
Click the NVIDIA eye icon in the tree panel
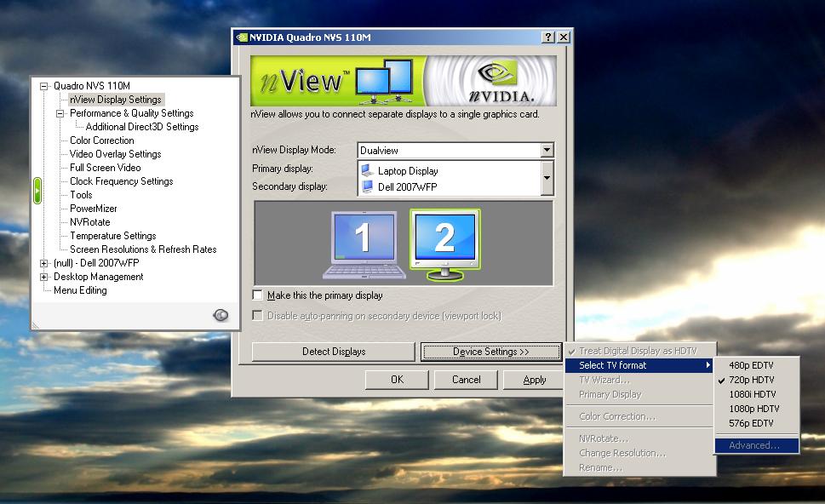[221, 315]
